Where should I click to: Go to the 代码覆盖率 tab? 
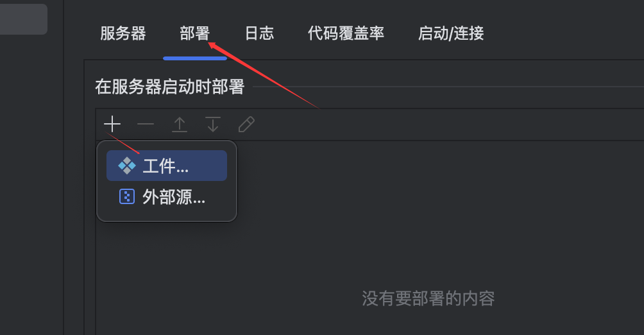346,33
